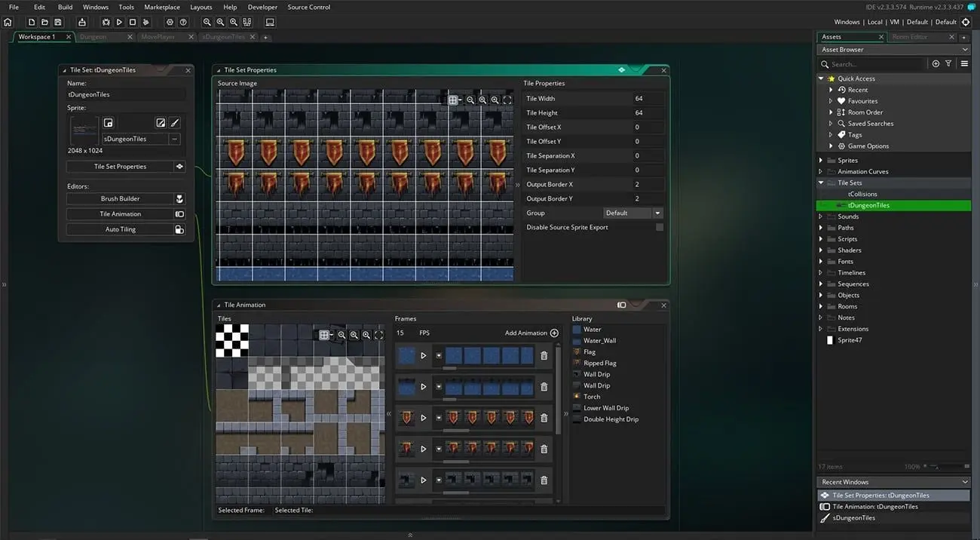The width and height of the screenshot is (980, 540).
Task: Collapse the Tile Sets folder
Action: tap(822, 183)
